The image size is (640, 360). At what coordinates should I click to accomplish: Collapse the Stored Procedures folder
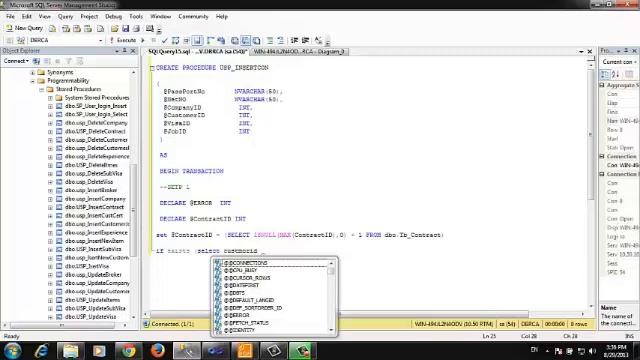coord(42,89)
